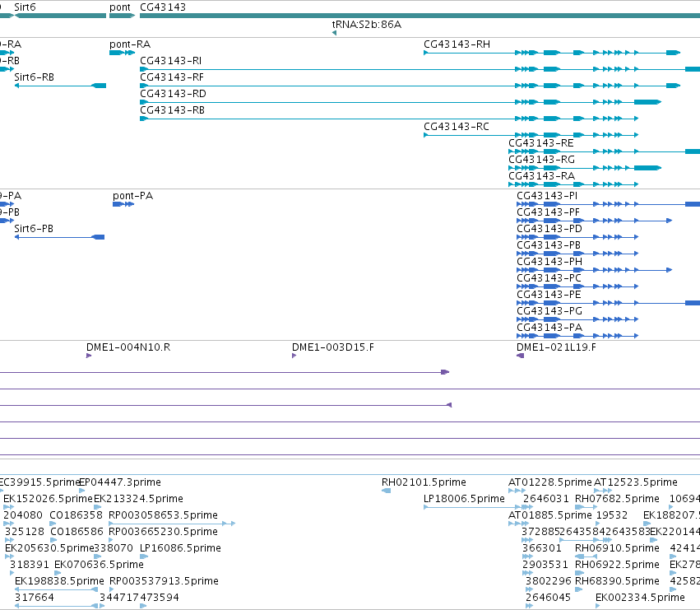Select EST label 325128
Image resolution: width=700 pixels, height=610 pixels.
coord(25,533)
